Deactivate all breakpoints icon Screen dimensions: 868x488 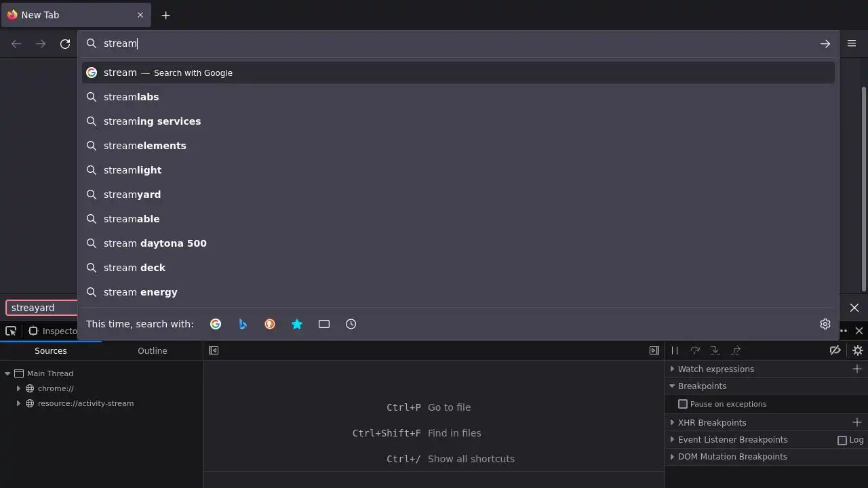pos(835,350)
